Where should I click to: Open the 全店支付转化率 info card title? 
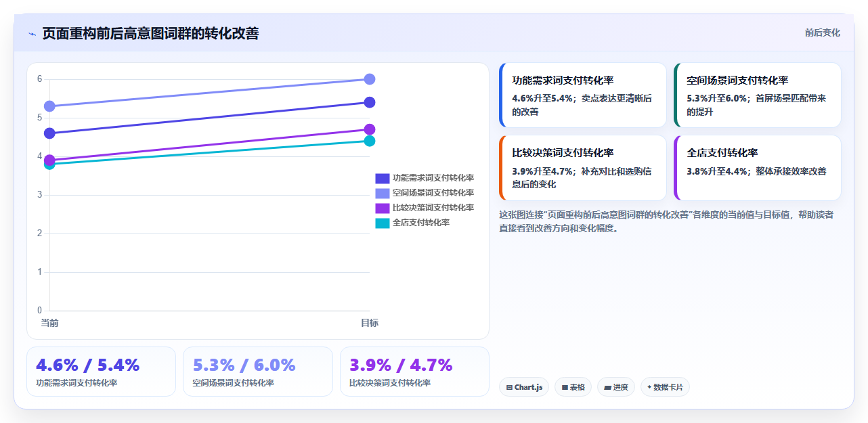[722, 152]
